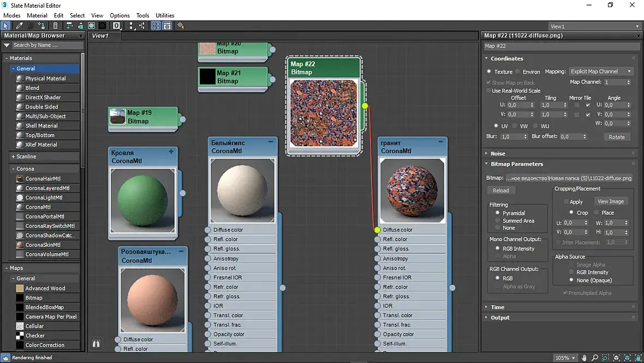Click the Map #21 black color thumbnail
Viewport: 644px width, 363px height.
pos(207,77)
